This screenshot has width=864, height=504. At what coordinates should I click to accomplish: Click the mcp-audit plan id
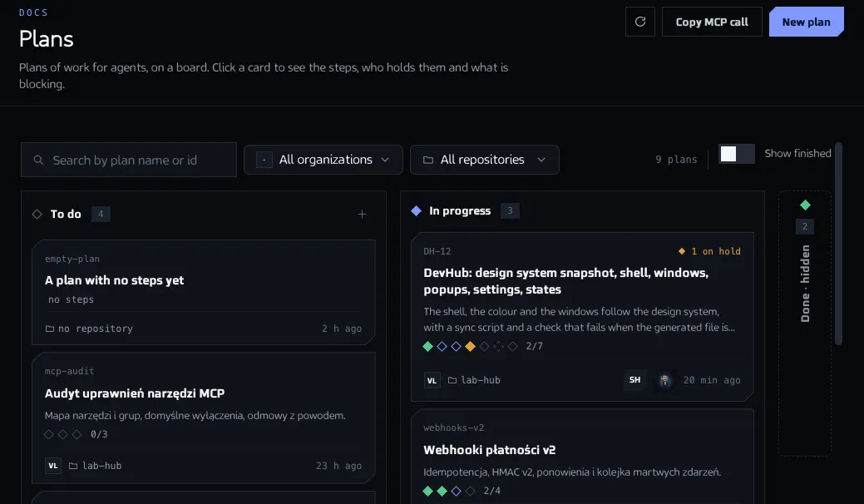(x=69, y=371)
